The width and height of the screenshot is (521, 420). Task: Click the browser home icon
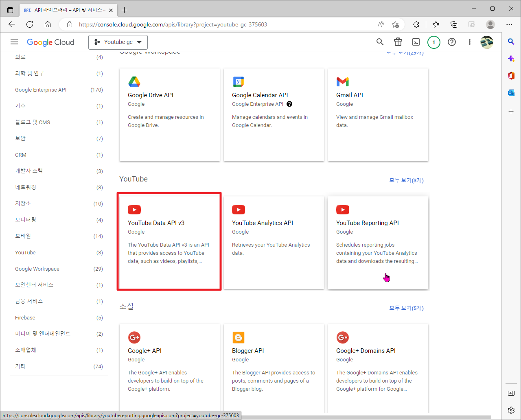coord(48,24)
